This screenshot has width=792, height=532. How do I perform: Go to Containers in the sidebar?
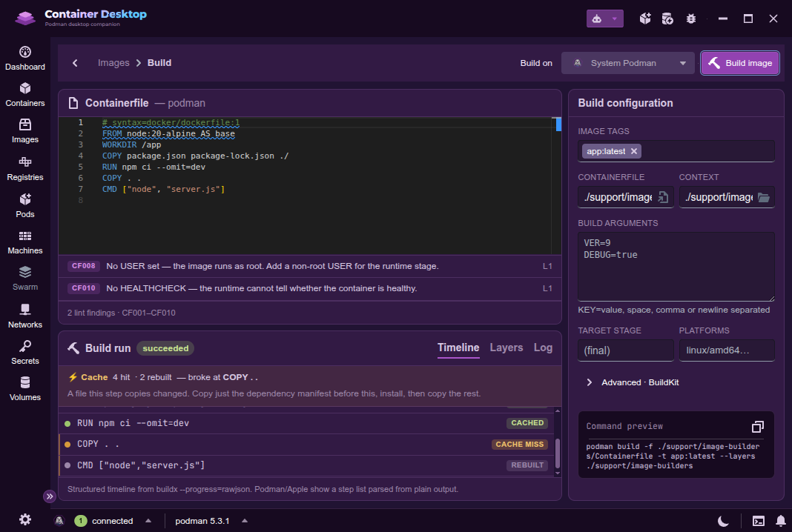24,95
